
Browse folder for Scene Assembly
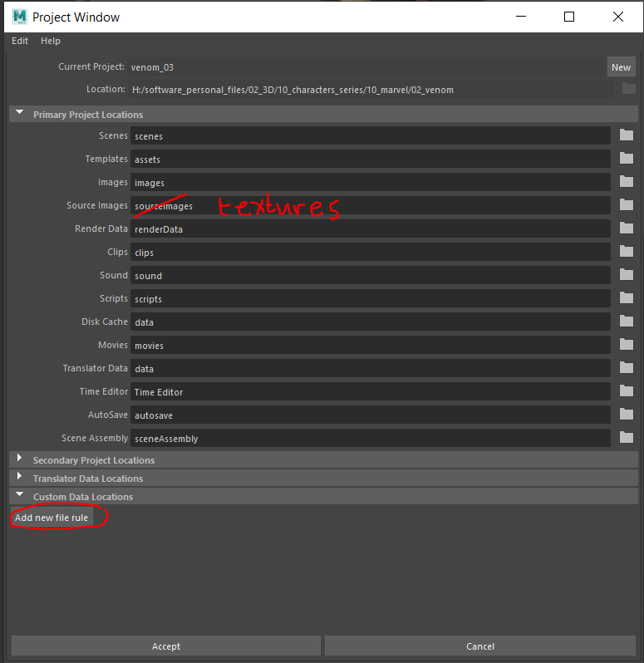point(627,438)
